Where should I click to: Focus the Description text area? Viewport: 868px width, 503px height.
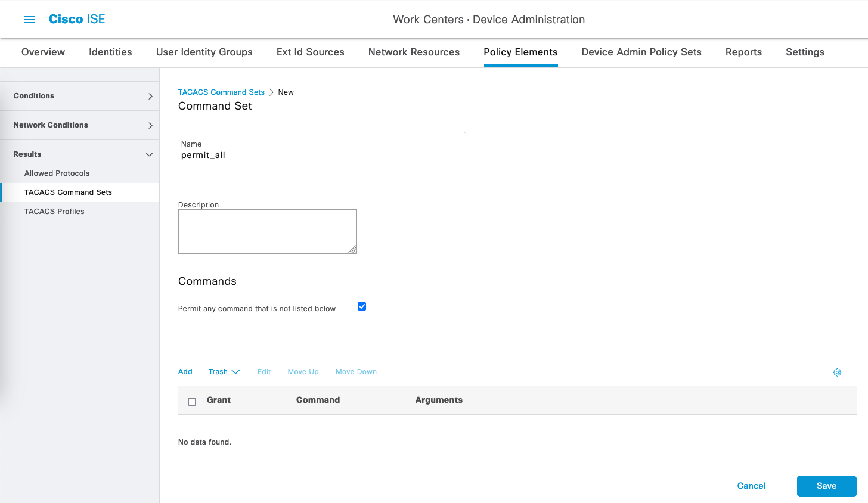point(267,231)
